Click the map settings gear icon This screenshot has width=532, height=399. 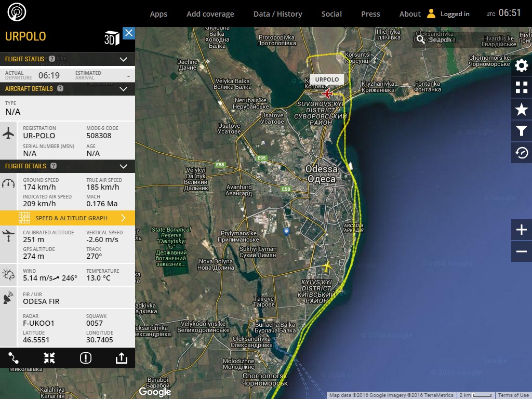pos(521,65)
